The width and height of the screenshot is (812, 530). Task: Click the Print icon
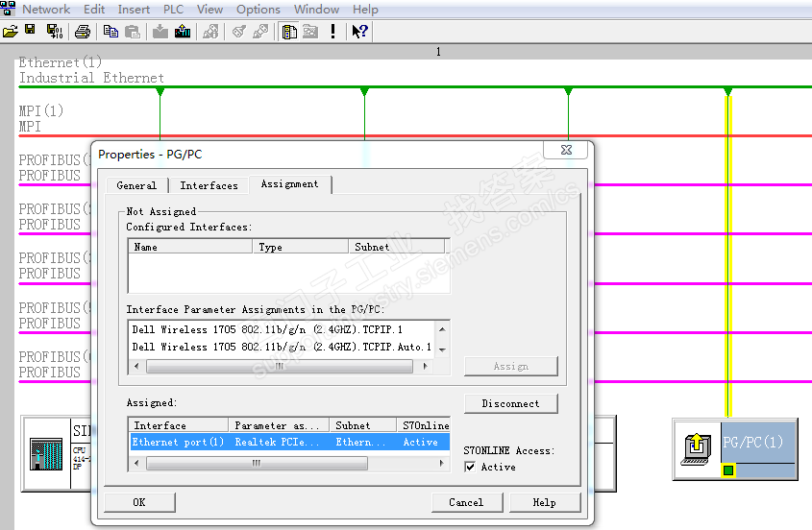tap(83, 32)
